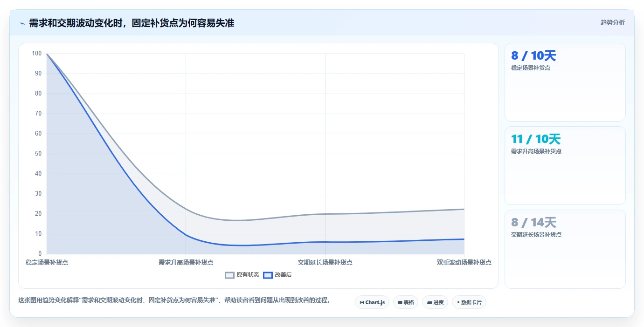Toggle the 改善后 legend series

277,275
